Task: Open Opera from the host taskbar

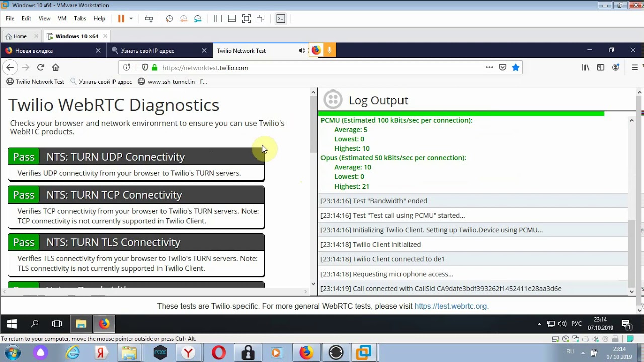Action: coord(219,353)
